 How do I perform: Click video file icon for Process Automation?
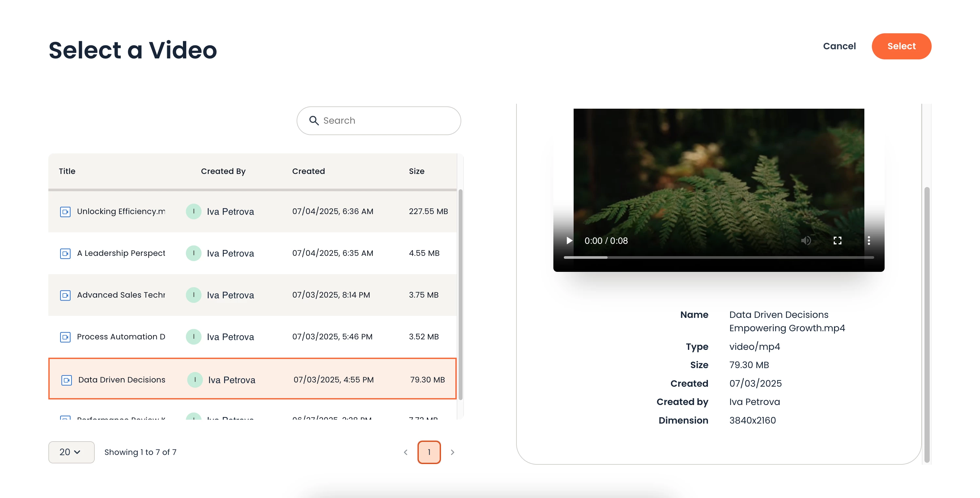[x=65, y=337]
